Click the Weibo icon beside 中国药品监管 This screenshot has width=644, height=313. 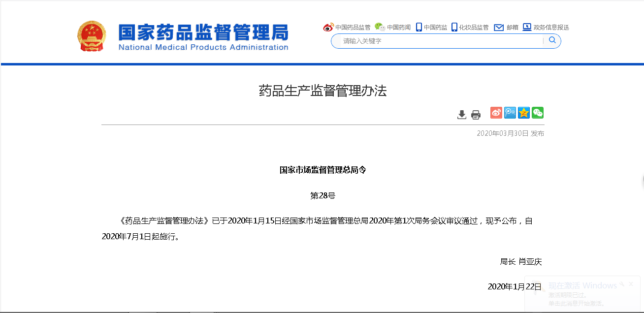pos(328,28)
